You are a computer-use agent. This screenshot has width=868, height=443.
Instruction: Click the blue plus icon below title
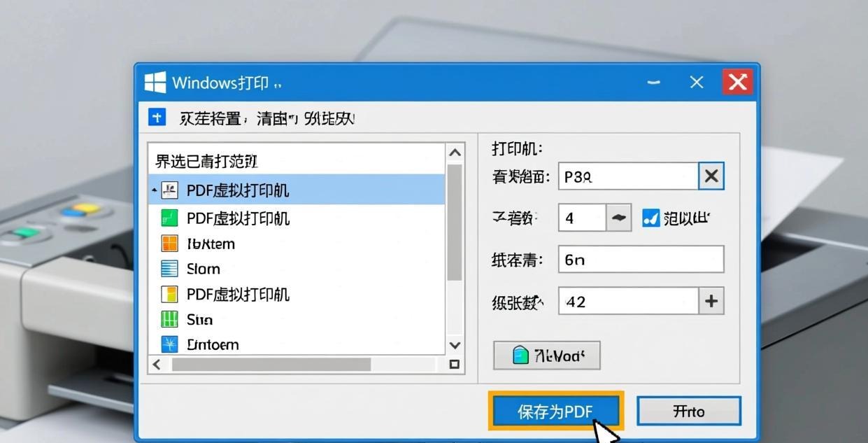(x=157, y=118)
